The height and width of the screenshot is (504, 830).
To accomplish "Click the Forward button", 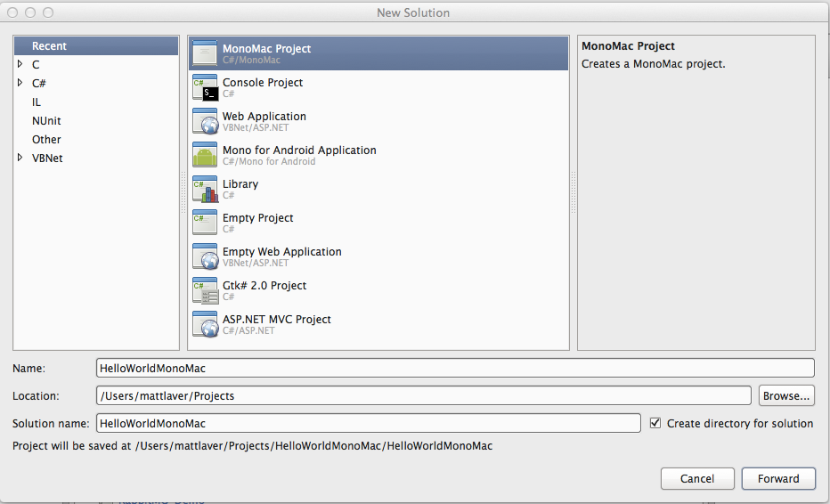I will click(778, 478).
